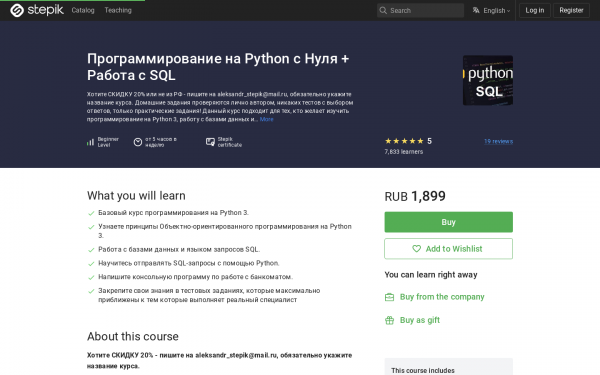
Task: Click the Beginner Level bar chart icon
Action: 90,142
